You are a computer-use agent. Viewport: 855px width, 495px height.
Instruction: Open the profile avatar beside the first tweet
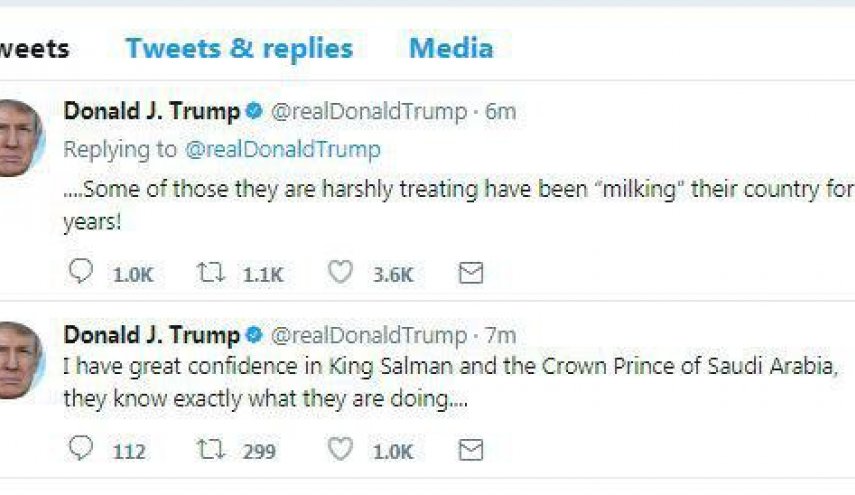tap(20, 138)
